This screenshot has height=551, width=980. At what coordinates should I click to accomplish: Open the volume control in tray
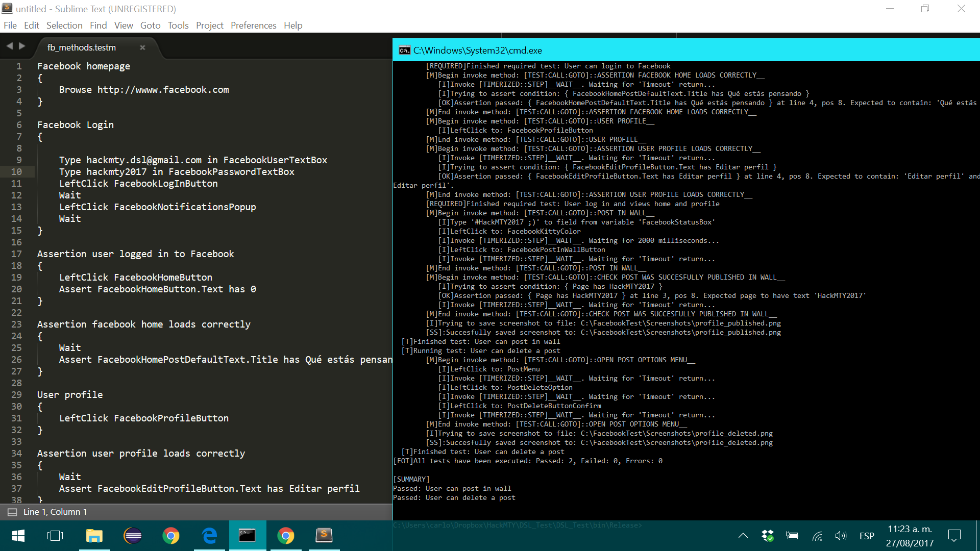(x=840, y=536)
